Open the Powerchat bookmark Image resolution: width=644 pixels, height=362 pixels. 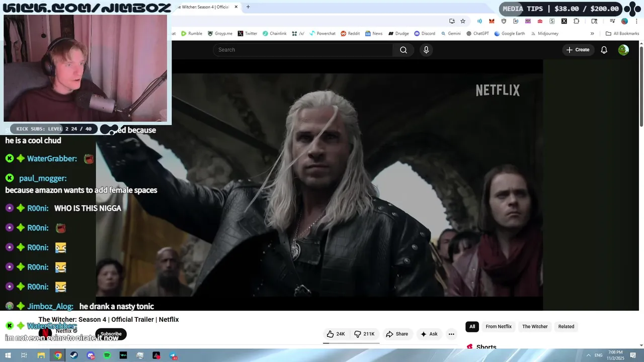(322, 34)
